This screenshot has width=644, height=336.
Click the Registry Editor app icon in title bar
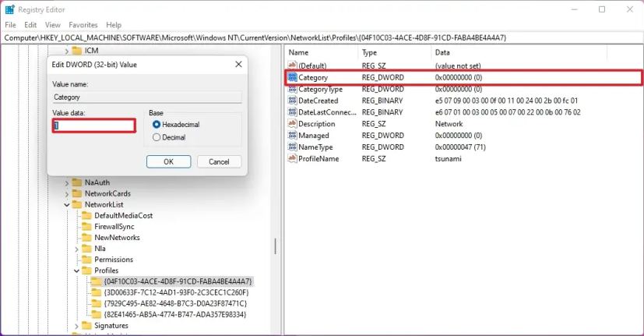click(x=9, y=9)
